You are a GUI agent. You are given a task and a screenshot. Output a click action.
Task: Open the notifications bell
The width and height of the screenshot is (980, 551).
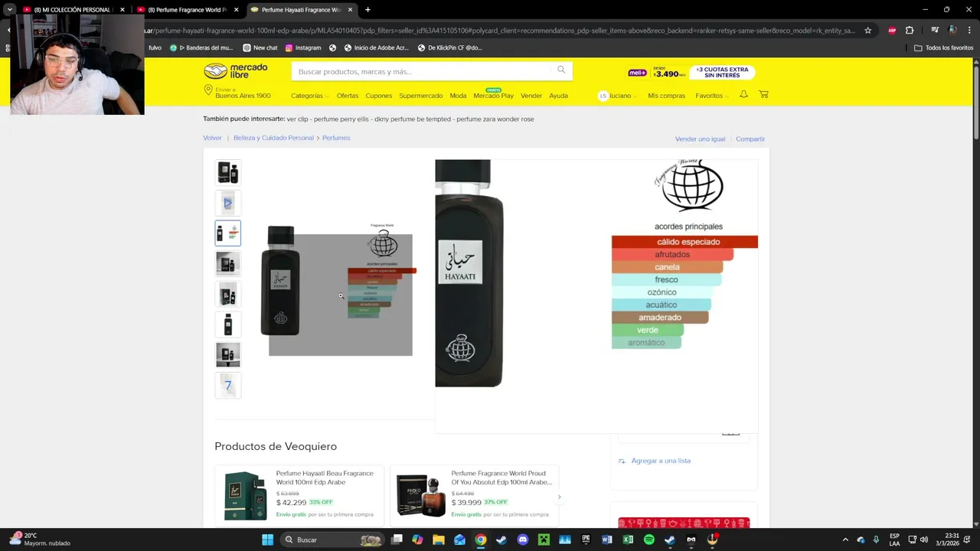pyautogui.click(x=743, y=95)
